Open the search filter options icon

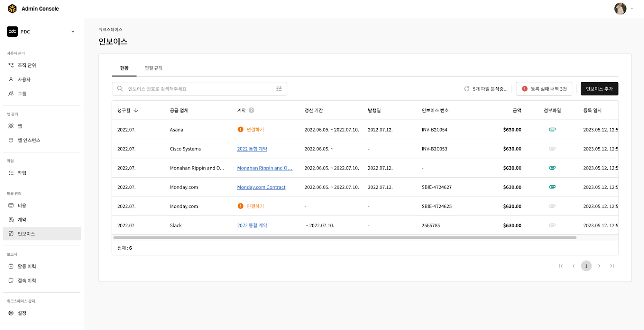pyautogui.click(x=279, y=89)
